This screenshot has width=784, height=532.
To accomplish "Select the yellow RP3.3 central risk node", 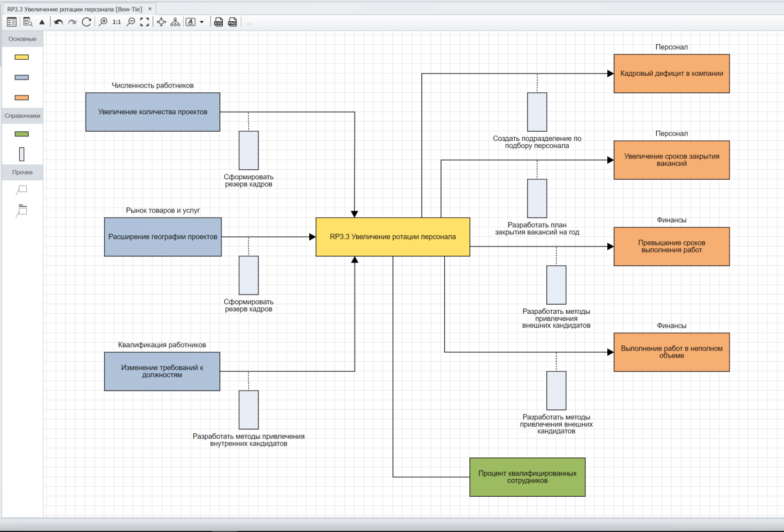I will coord(393,237).
